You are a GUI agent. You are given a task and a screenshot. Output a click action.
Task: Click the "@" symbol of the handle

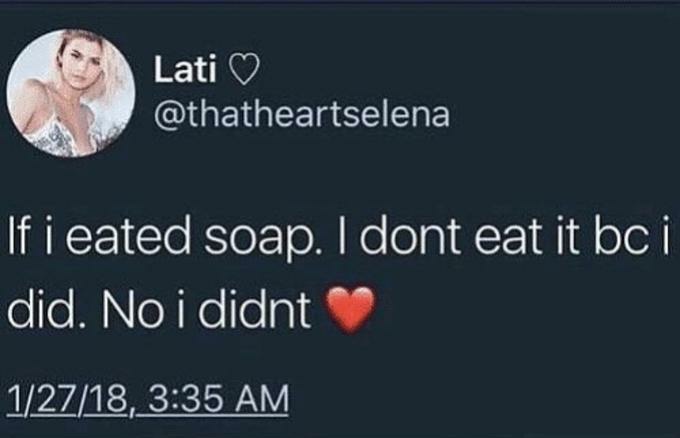(167, 116)
